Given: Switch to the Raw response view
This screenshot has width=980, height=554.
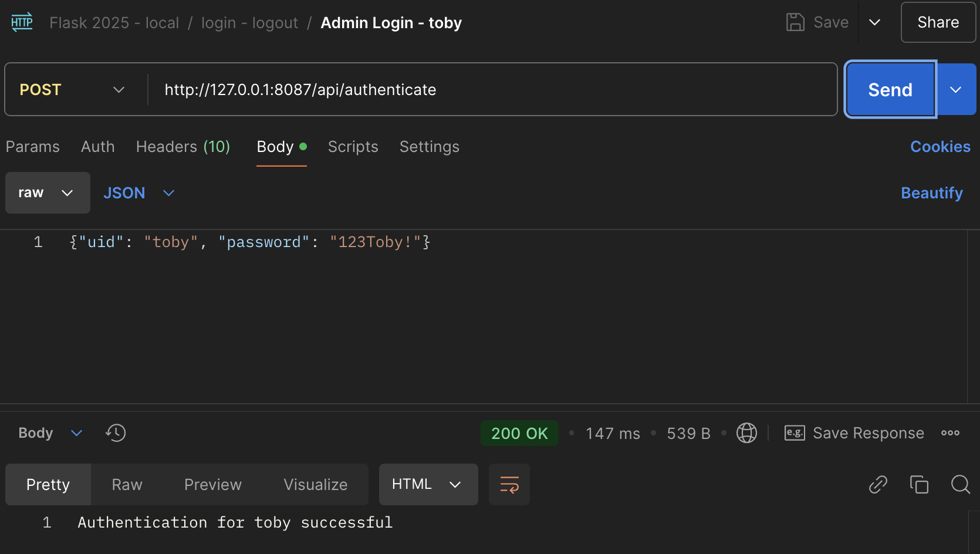Looking at the screenshot, I should [x=126, y=484].
